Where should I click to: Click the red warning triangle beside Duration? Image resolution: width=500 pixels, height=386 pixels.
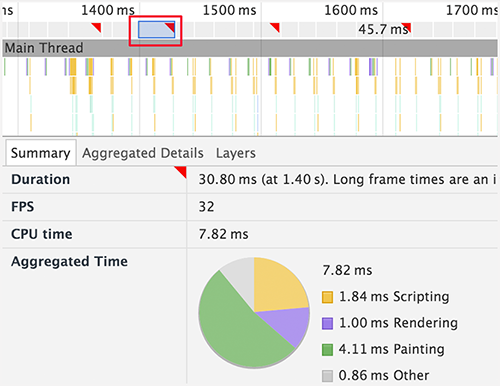coord(182,171)
